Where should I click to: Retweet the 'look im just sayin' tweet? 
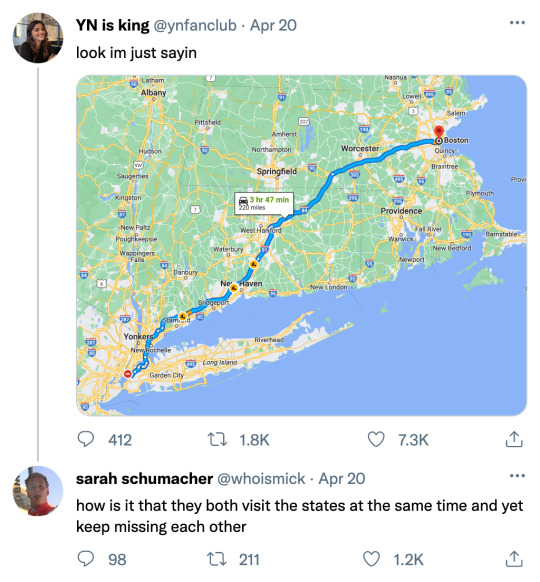[217, 439]
